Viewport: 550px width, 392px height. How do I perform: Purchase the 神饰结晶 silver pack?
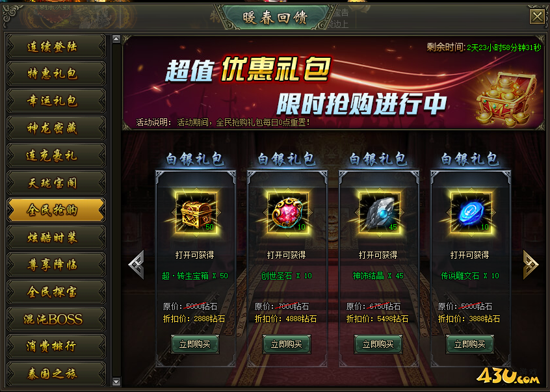pos(378,345)
